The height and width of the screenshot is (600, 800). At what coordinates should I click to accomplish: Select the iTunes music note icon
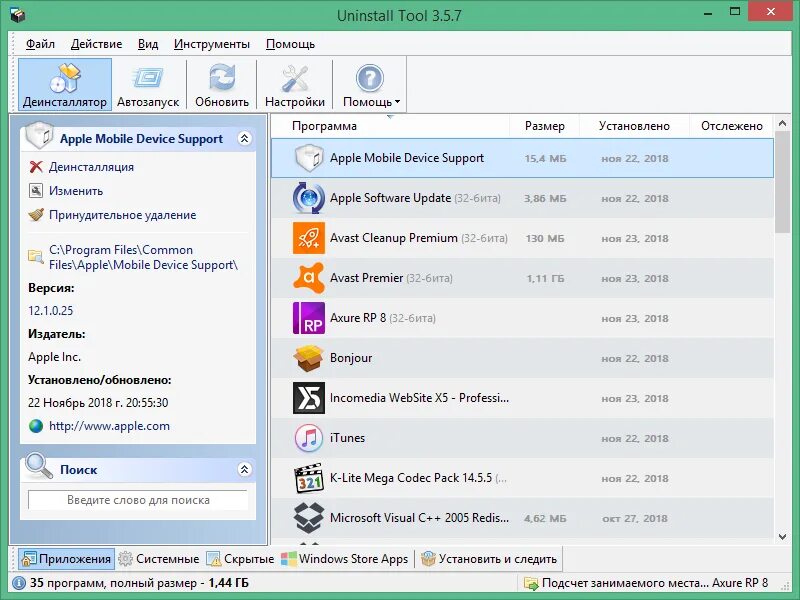click(x=309, y=438)
